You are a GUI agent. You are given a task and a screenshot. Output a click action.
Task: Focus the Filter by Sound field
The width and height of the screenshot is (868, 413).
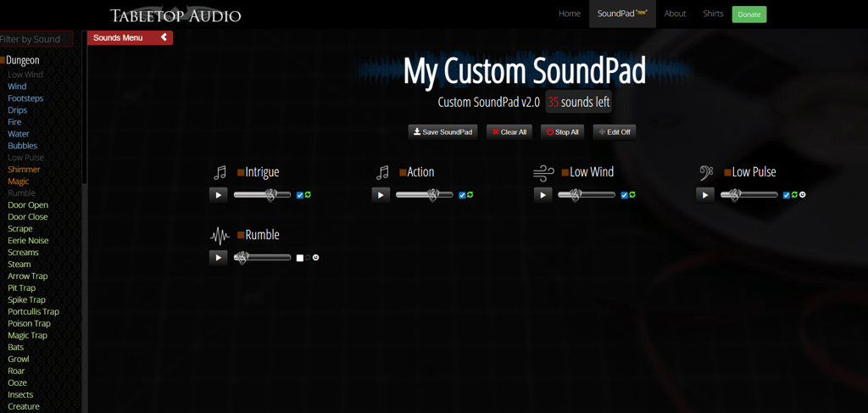point(36,39)
